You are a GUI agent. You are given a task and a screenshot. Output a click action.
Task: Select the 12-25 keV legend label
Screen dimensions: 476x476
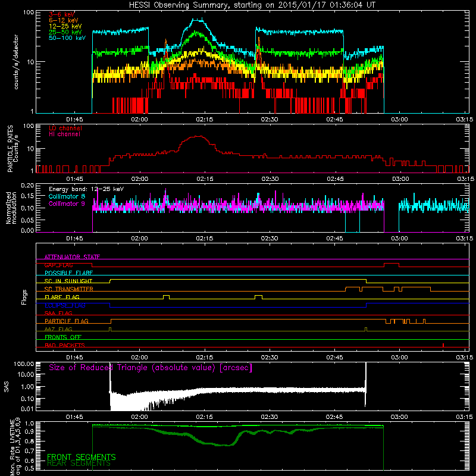pos(65,26)
